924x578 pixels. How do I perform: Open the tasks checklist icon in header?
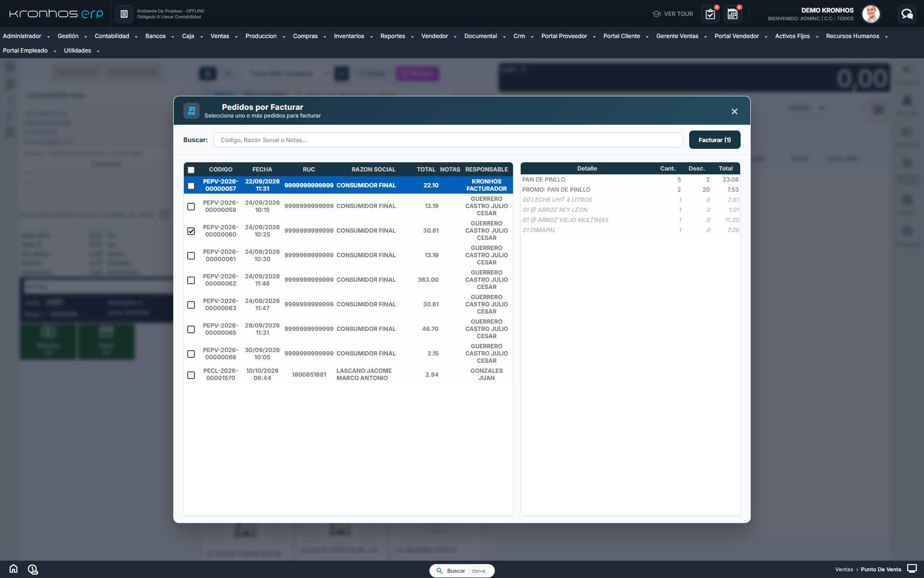(x=710, y=14)
